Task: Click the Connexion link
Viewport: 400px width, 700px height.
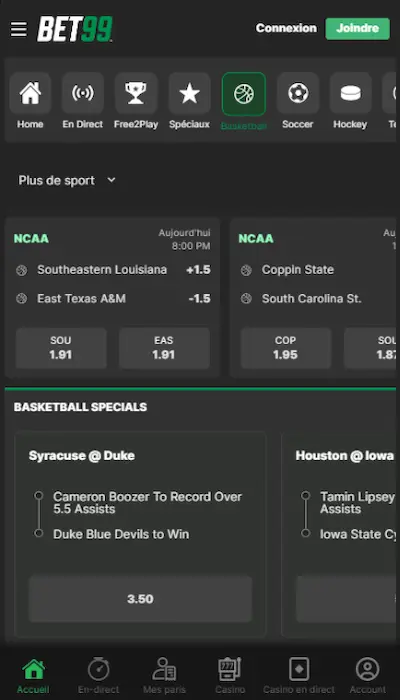Action: click(x=286, y=28)
